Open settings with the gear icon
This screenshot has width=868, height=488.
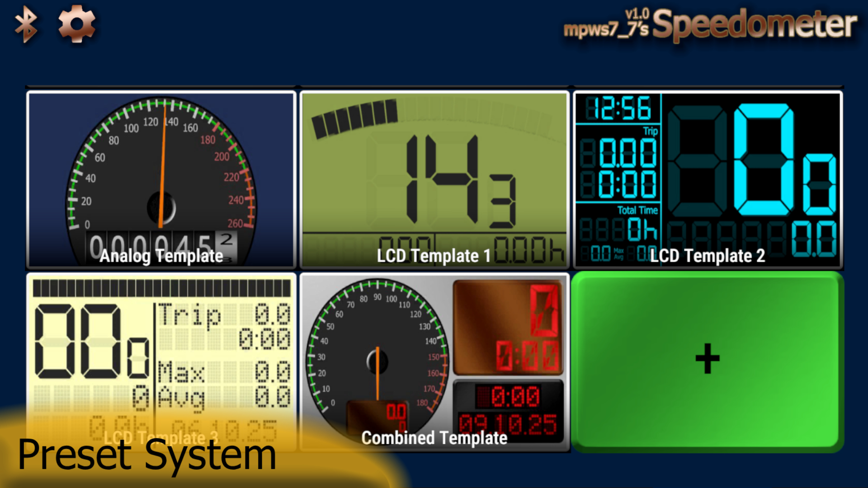point(76,24)
